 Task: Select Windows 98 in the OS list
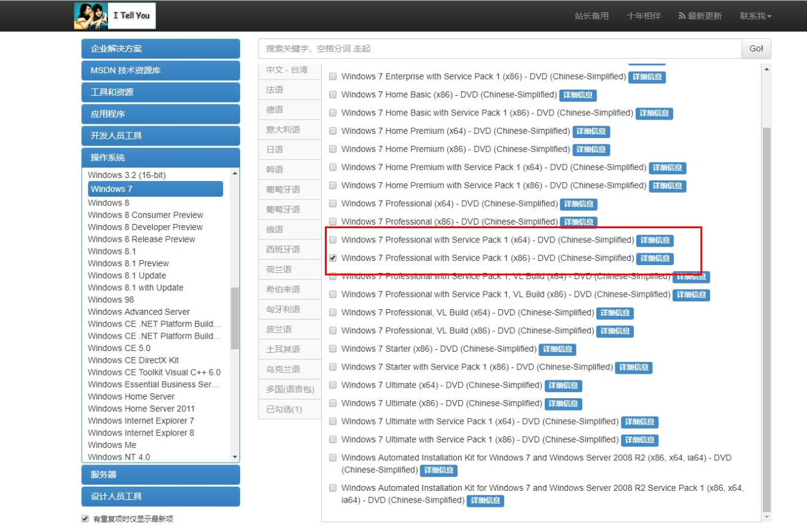click(x=111, y=300)
